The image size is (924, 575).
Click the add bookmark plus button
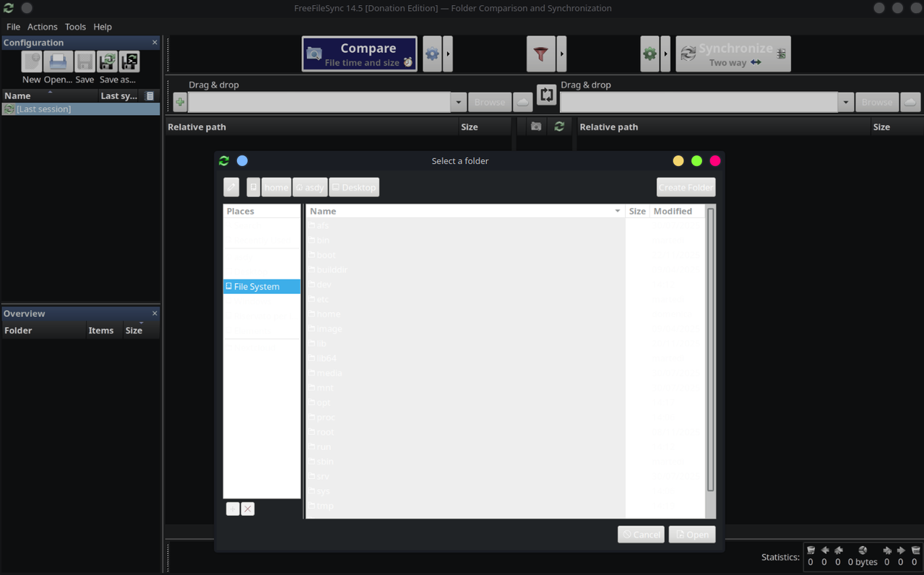point(233,509)
